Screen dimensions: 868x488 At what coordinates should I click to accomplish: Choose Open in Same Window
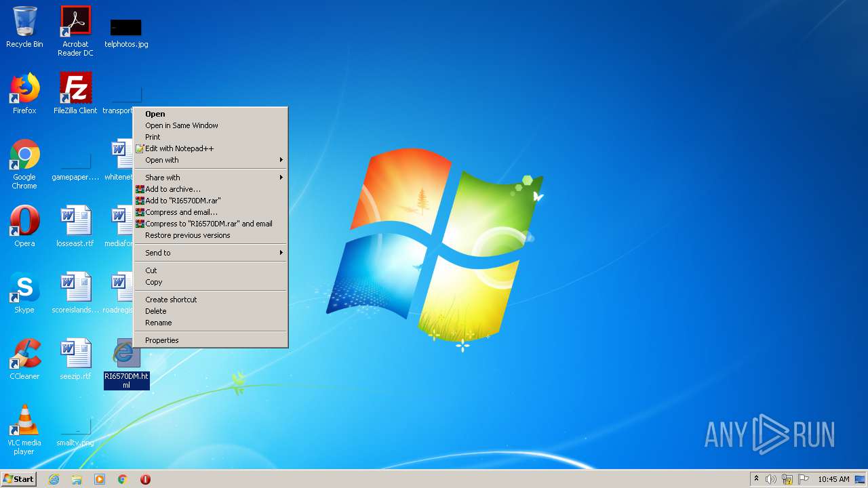click(211, 125)
